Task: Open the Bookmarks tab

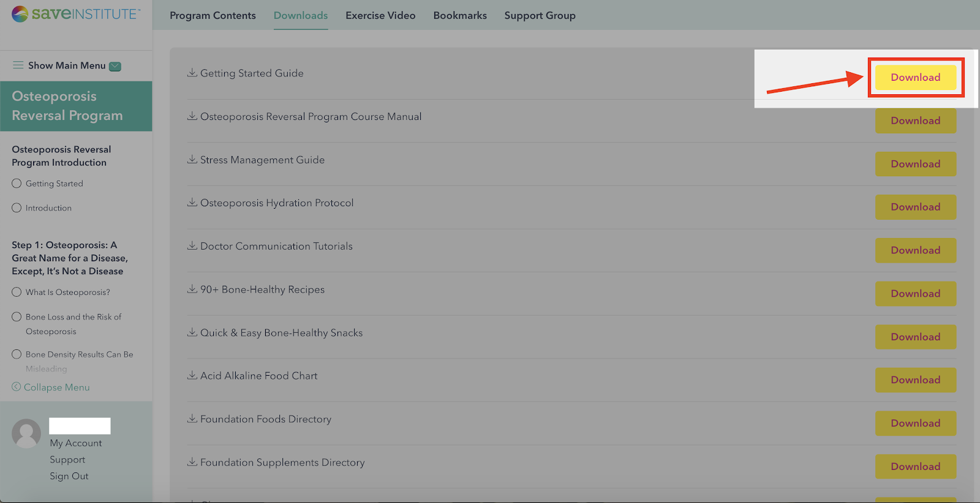Action: pos(460,15)
